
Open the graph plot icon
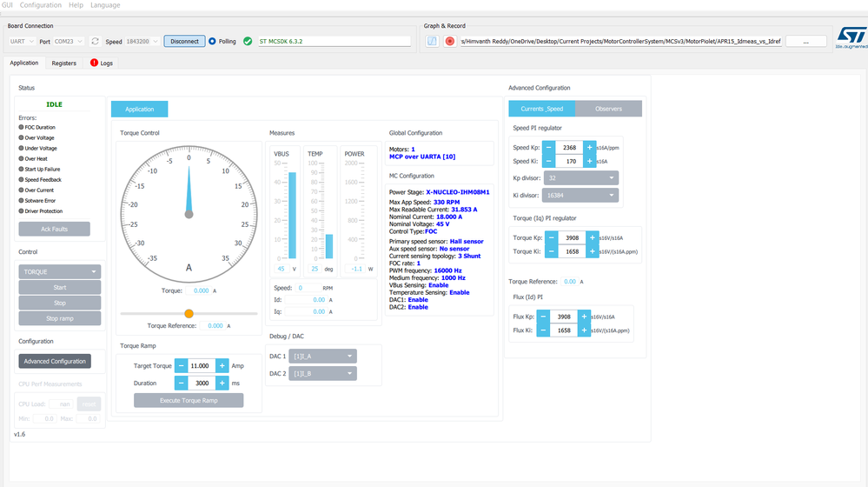(x=432, y=41)
